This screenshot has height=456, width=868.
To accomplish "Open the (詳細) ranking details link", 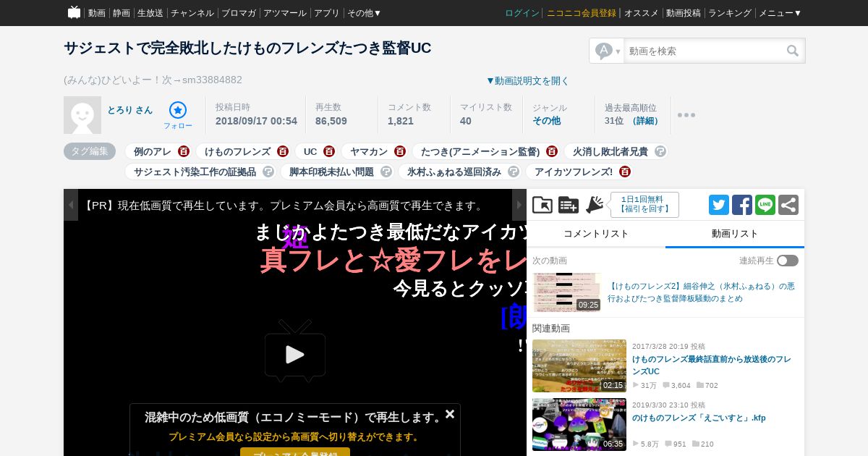I will tap(646, 121).
